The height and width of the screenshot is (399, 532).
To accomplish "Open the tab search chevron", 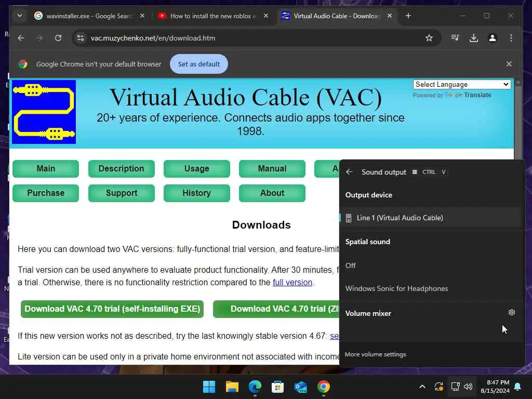I will click(20, 16).
